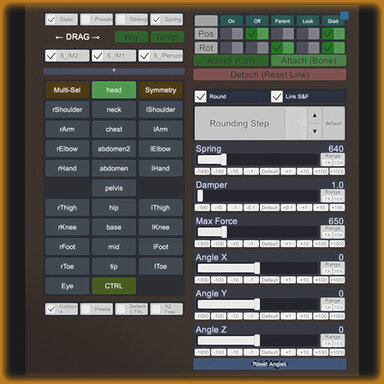This screenshot has height=384, width=384.
Task: Select the lFoot controller
Action: point(161,247)
